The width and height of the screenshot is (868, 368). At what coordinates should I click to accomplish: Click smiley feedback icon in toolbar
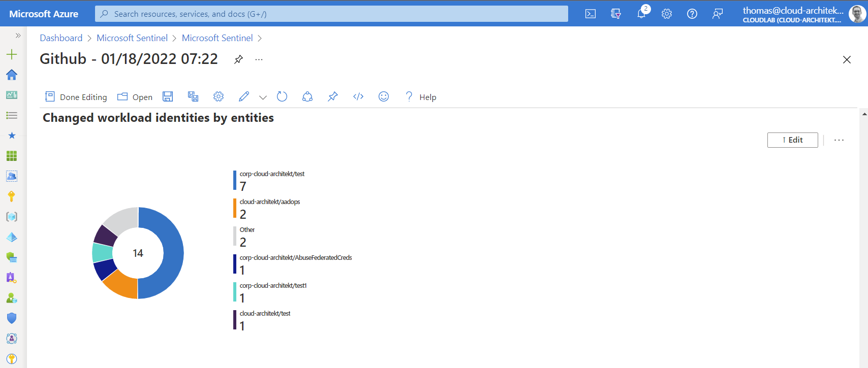coord(384,96)
